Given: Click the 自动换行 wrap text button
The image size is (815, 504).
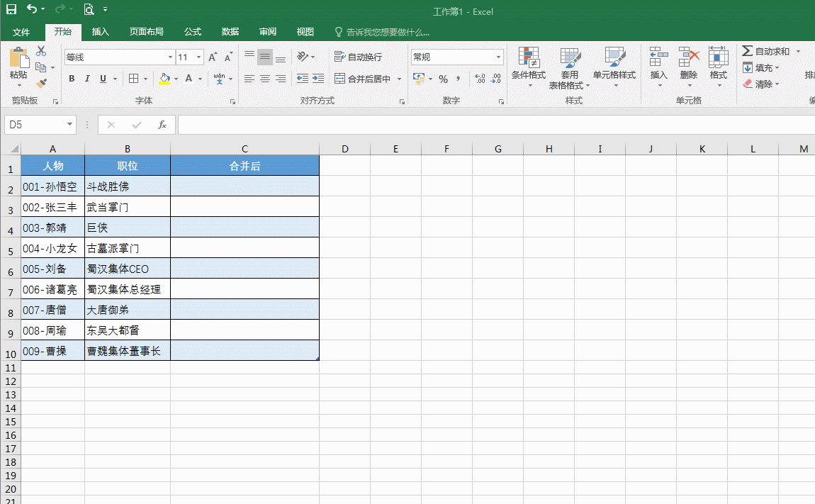Looking at the screenshot, I should pos(358,57).
